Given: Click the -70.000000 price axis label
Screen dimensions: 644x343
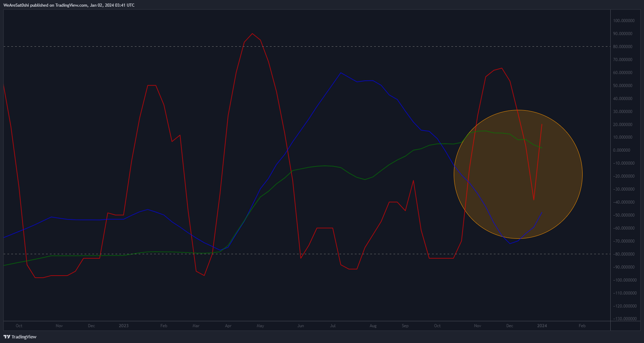Looking at the screenshot, I should pyautogui.click(x=624, y=241).
